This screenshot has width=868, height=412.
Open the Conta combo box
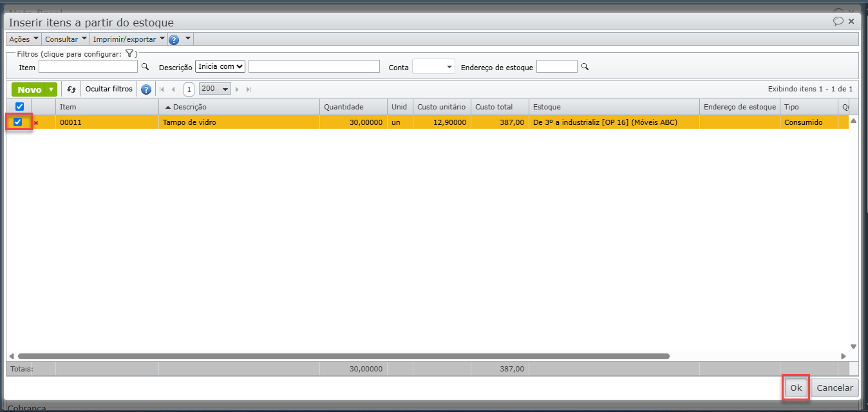(x=433, y=66)
